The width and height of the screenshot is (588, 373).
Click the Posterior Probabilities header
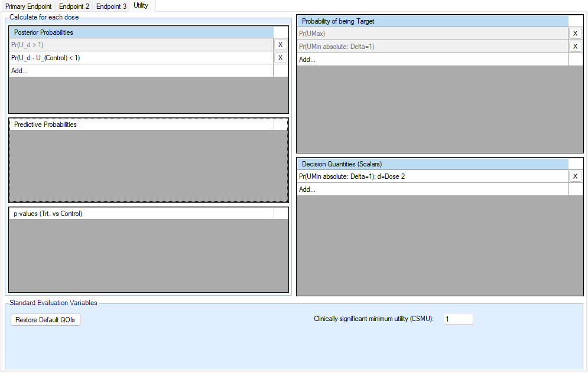(x=142, y=32)
